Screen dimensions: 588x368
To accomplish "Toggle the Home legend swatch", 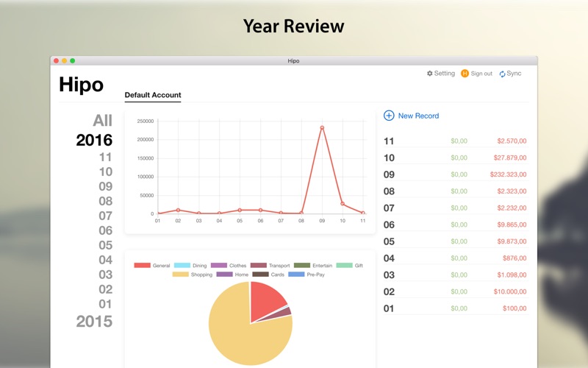I will pyautogui.click(x=225, y=275).
